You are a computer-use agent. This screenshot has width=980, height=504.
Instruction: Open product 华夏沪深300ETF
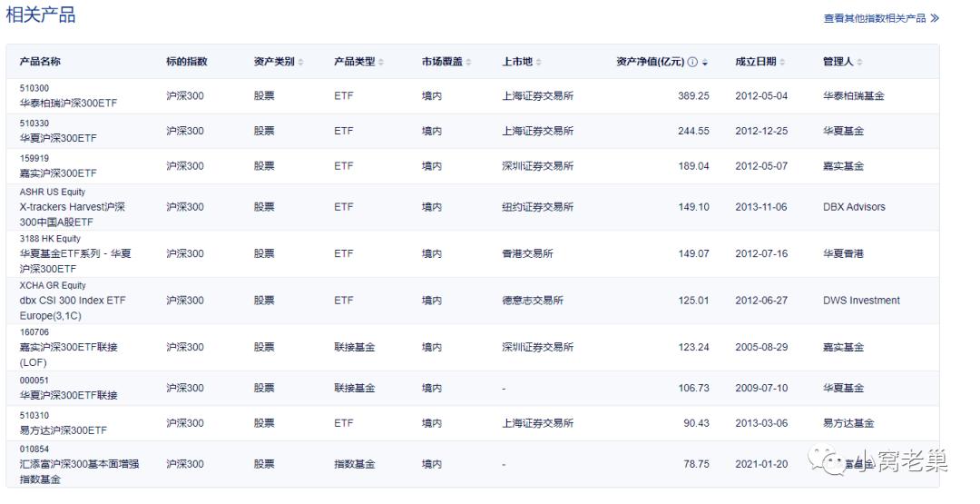point(58,138)
